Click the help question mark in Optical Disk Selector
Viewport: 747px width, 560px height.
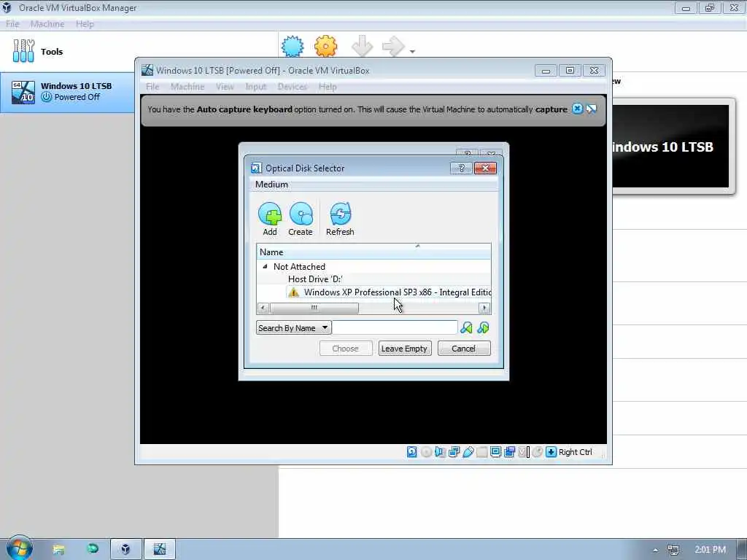(461, 168)
